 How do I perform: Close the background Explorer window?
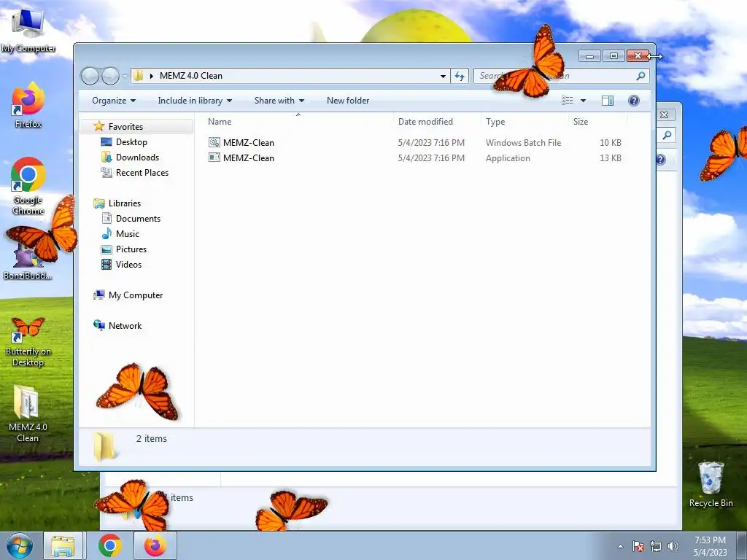point(665,114)
